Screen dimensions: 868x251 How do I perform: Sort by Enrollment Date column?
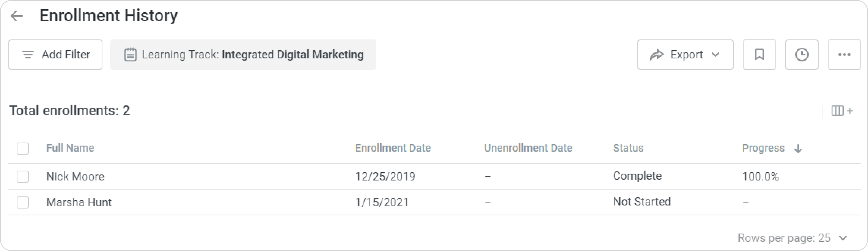point(393,148)
